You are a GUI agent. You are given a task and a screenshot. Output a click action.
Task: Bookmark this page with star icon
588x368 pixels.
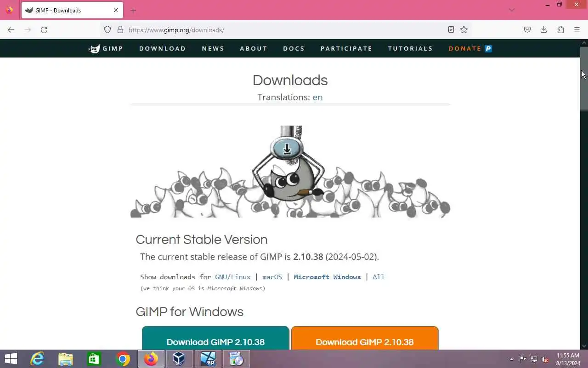point(464,30)
